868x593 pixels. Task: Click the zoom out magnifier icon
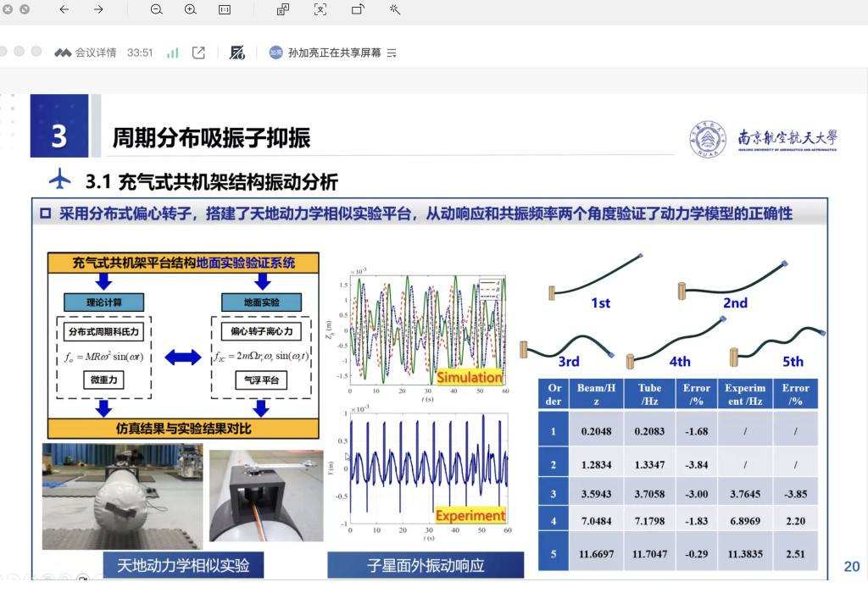tap(156, 9)
